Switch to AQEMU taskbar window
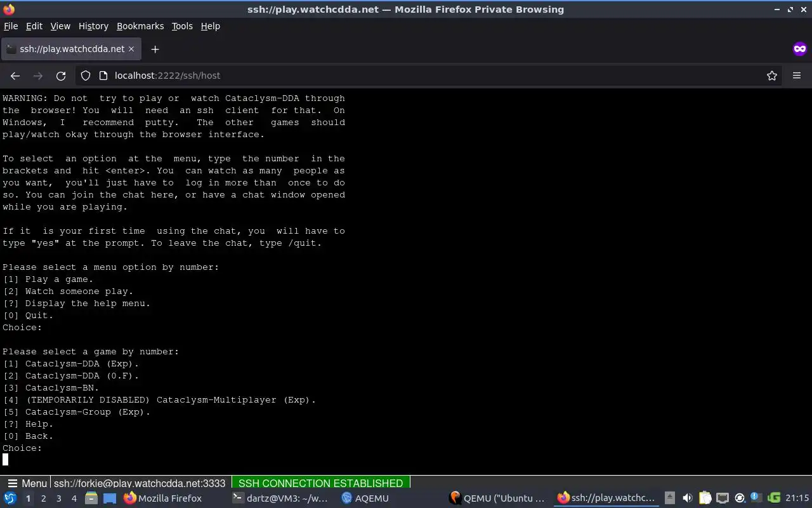 (x=365, y=498)
